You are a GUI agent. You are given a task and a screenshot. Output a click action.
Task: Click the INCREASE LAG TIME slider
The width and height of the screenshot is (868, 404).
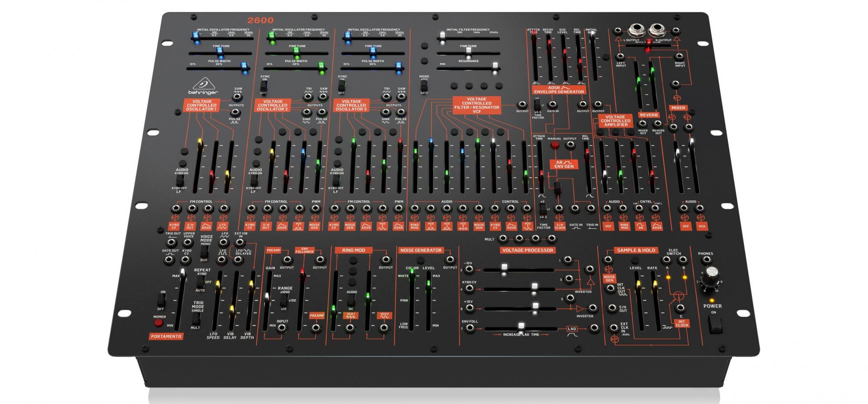520,328
